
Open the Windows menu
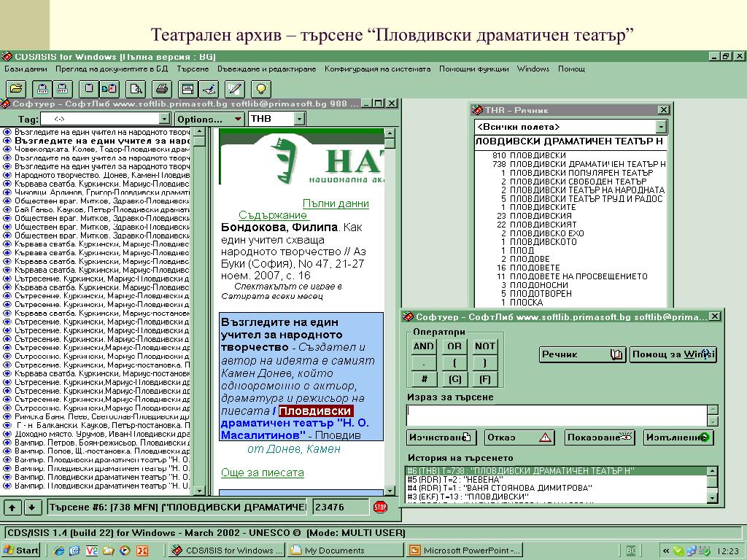(x=533, y=69)
